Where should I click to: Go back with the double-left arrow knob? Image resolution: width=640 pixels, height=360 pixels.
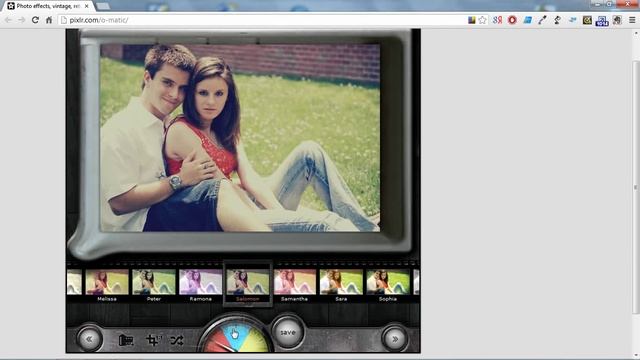tap(89, 338)
